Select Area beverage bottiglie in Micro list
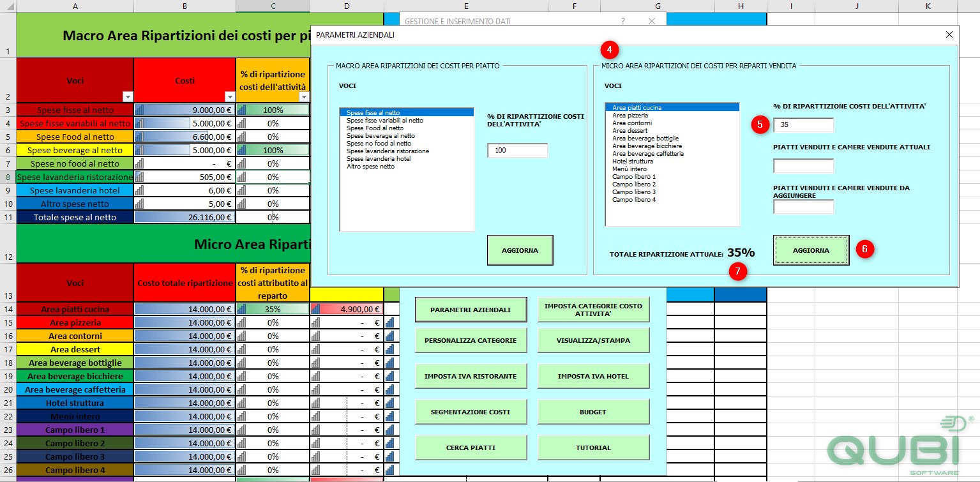Viewport: 980px width, 482px height. [672, 138]
